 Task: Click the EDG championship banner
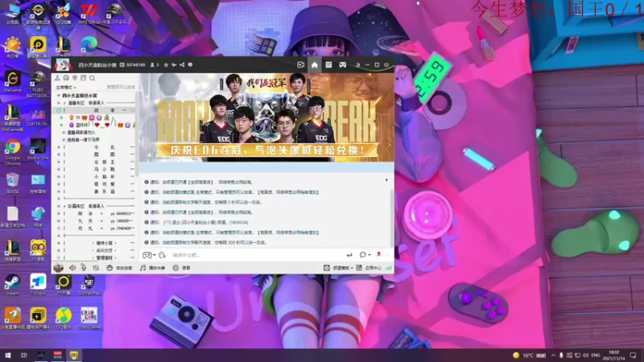tap(266, 117)
